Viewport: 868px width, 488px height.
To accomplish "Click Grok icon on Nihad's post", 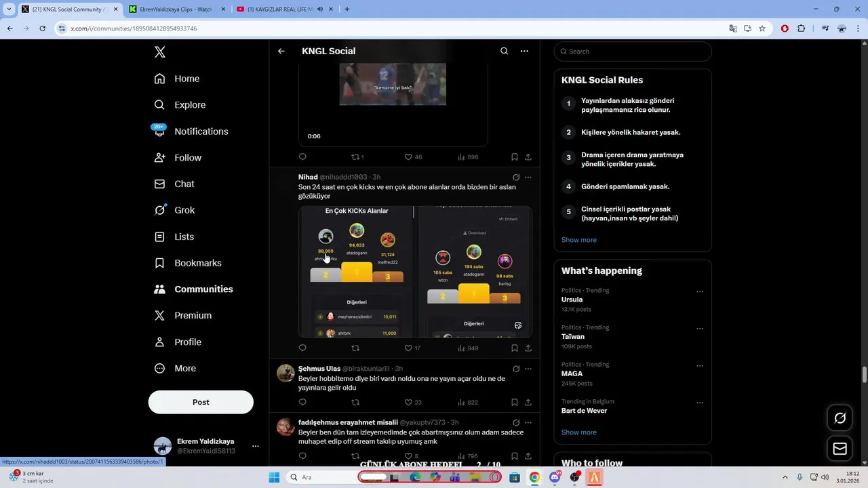I will tap(516, 178).
